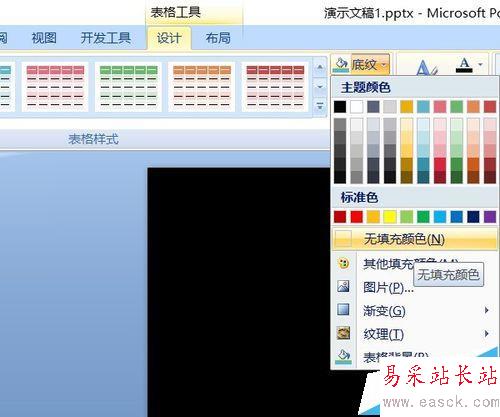This screenshot has height=417, width=500.
Task: Pick dark red standard color swatch
Action: pos(340,217)
